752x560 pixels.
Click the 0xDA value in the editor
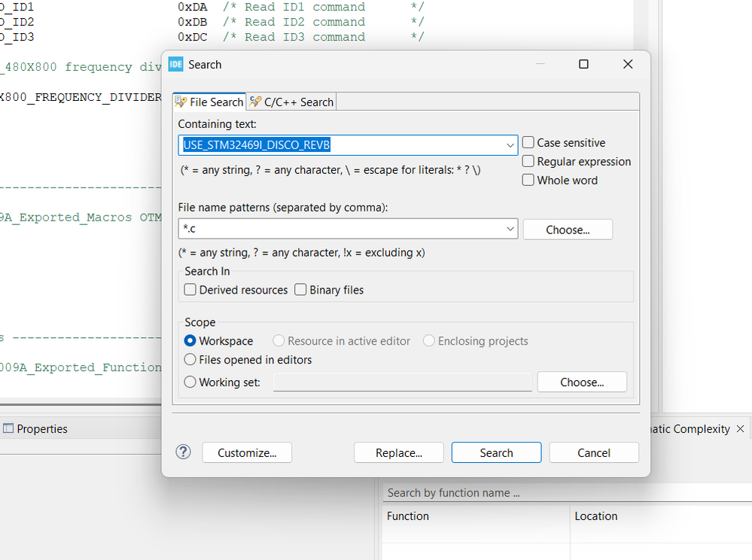click(192, 8)
